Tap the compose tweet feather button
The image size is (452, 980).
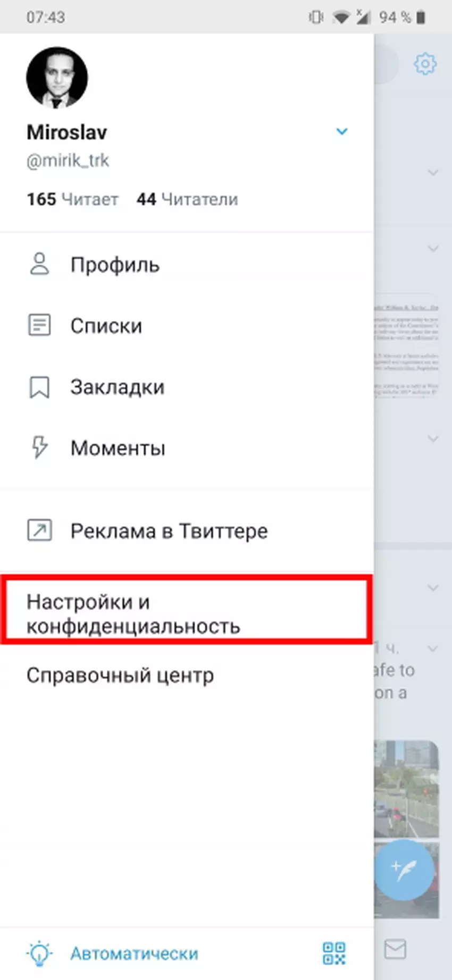tap(404, 870)
